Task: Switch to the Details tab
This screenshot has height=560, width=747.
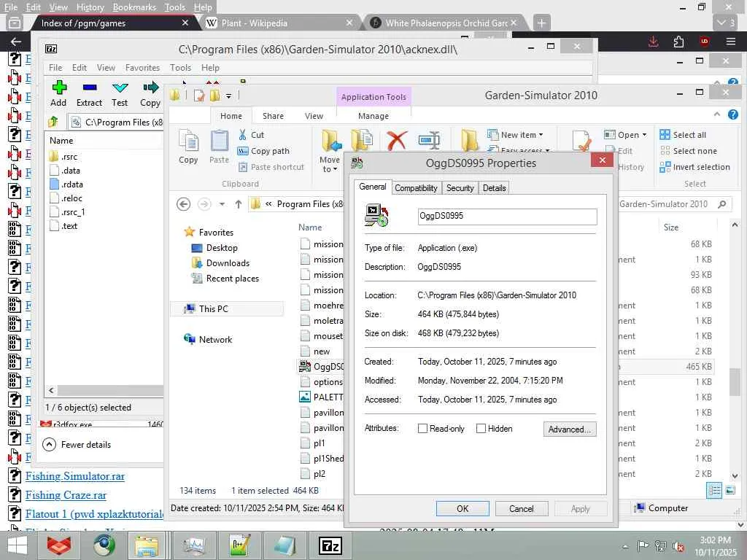Action: (x=494, y=188)
